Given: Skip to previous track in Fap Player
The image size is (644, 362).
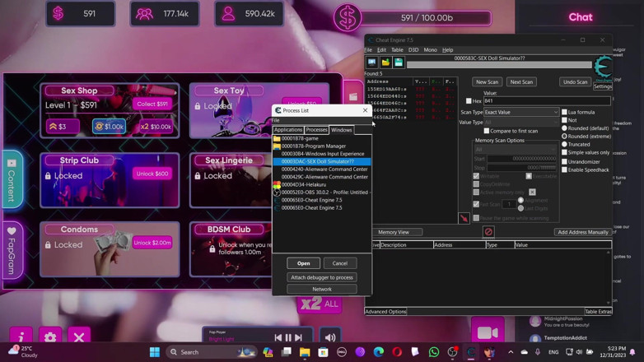Looking at the screenshot, I should (x=278, y=337).
